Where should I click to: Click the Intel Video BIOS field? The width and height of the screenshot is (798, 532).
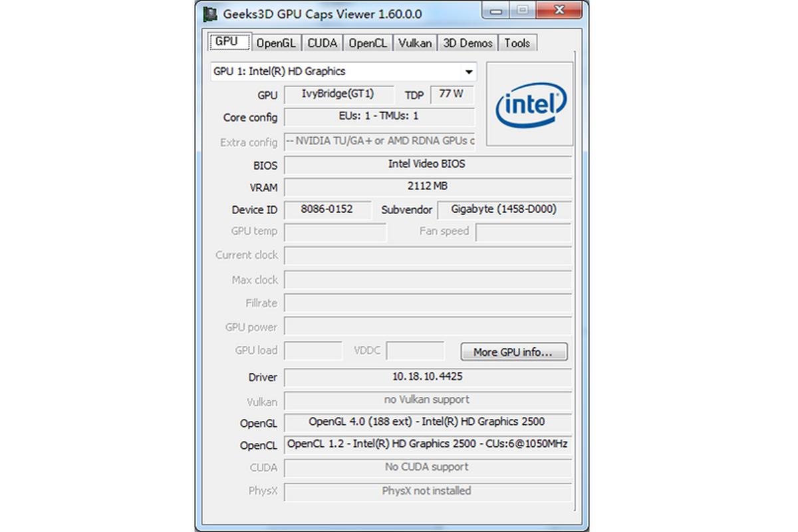428,164
